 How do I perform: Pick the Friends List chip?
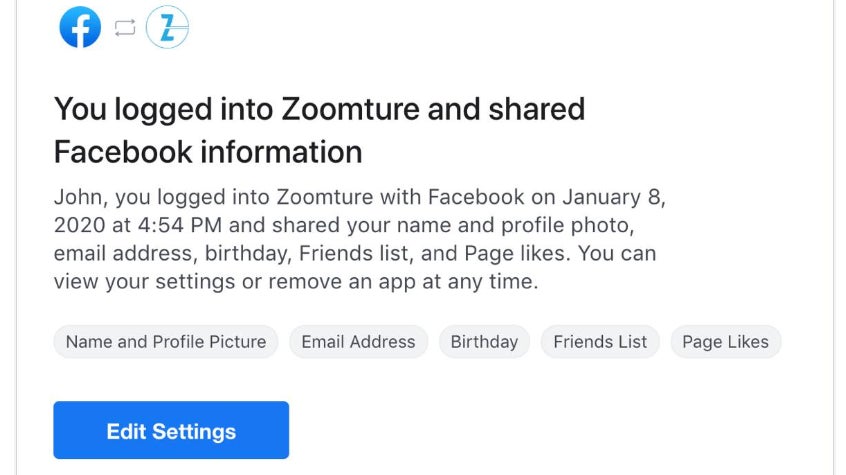pyautogui.click(x=600, y=342)
